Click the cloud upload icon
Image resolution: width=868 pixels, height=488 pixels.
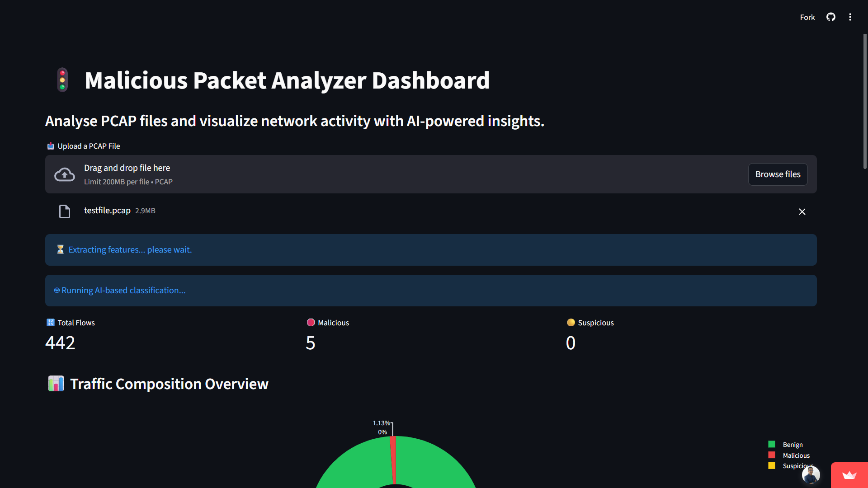[65, 174]
